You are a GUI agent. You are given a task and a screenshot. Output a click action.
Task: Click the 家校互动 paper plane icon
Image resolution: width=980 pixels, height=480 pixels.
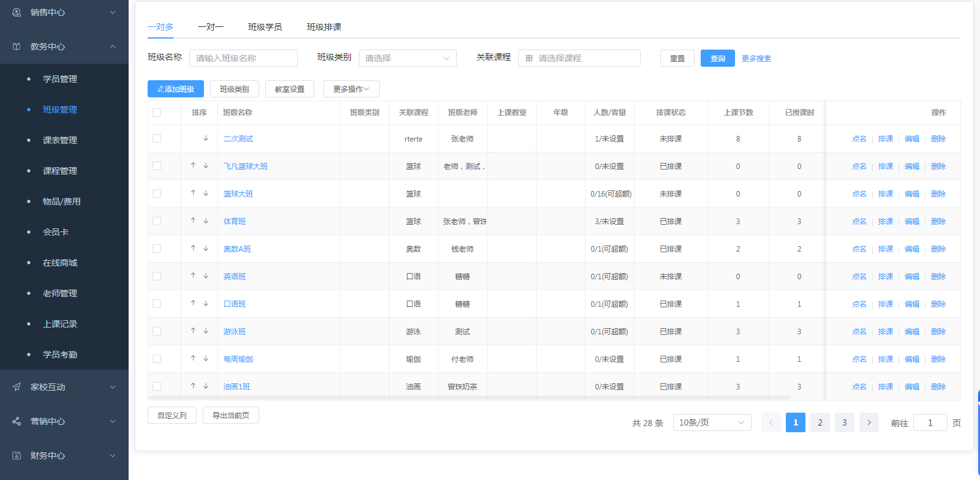tap(17, 387)
